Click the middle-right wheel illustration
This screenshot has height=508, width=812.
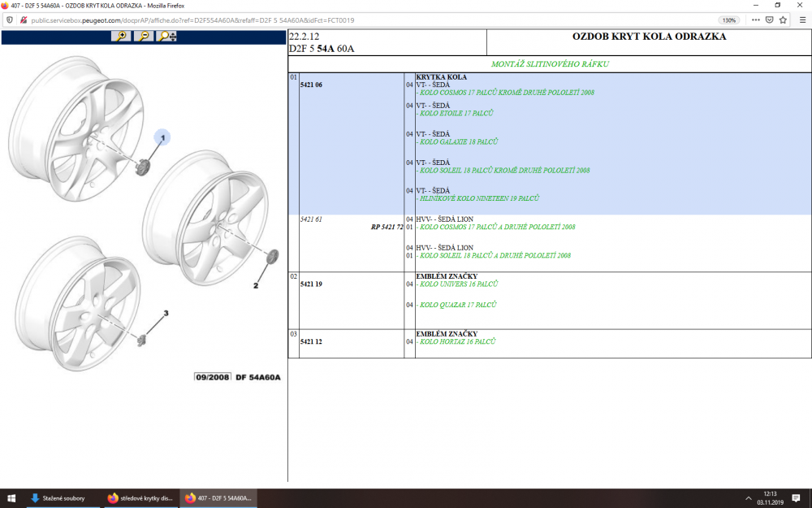click(x=205, y=218)
